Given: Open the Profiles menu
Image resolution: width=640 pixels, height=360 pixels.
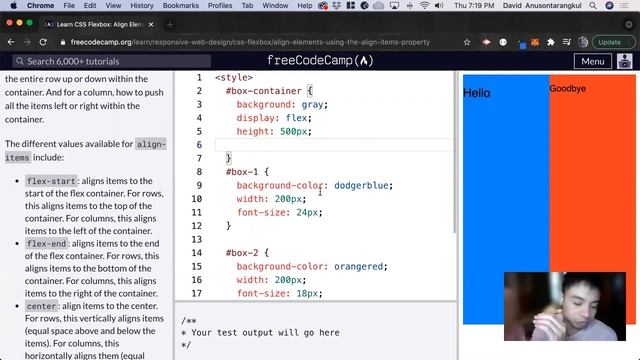Looking at the screenshot, I should [220, 5].
